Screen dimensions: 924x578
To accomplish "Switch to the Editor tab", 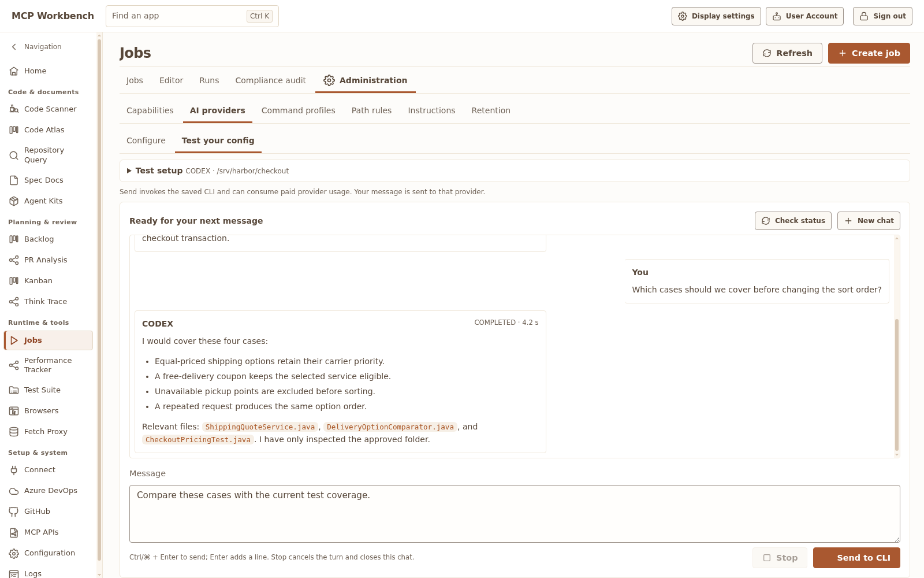I will (x=171, y=80).
